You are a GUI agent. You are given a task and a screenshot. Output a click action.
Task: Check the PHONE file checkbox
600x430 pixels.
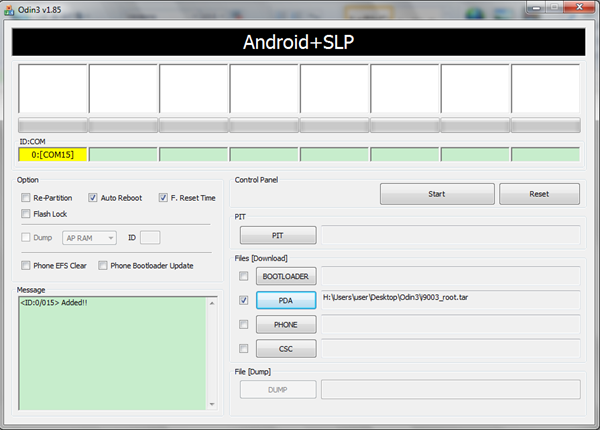(243, 324)
